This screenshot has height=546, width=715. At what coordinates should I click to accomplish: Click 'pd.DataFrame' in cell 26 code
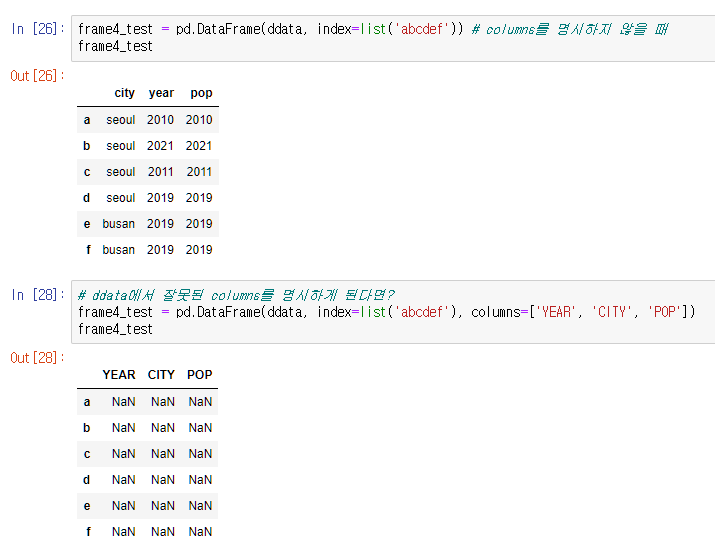(x=218, y=29)
